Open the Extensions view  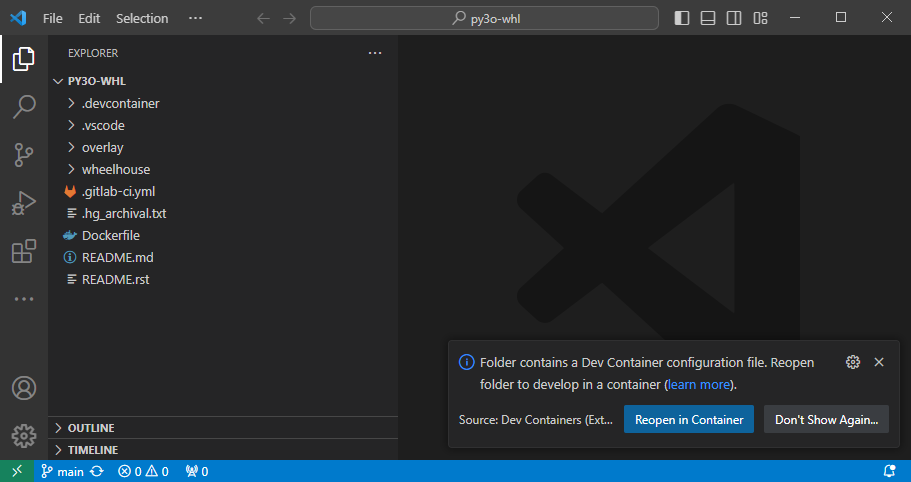pyautogui.click(x=24, y=251)
